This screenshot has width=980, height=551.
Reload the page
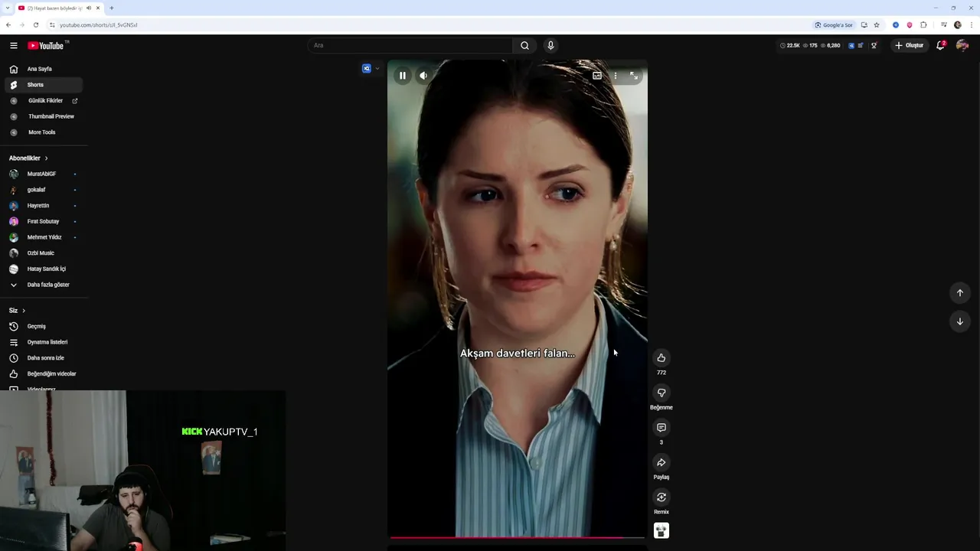tap(35, 24)
